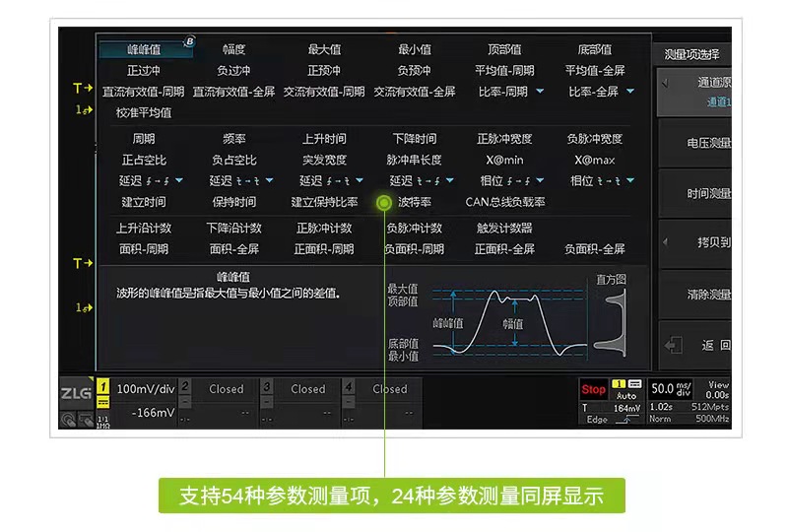Click the coupling icon under channel 4
788x532 pixels.
point(349,402)
